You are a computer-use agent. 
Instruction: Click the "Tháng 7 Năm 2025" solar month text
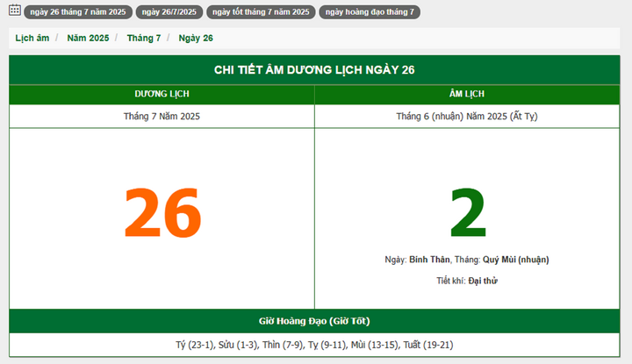(x=162, y=116)
